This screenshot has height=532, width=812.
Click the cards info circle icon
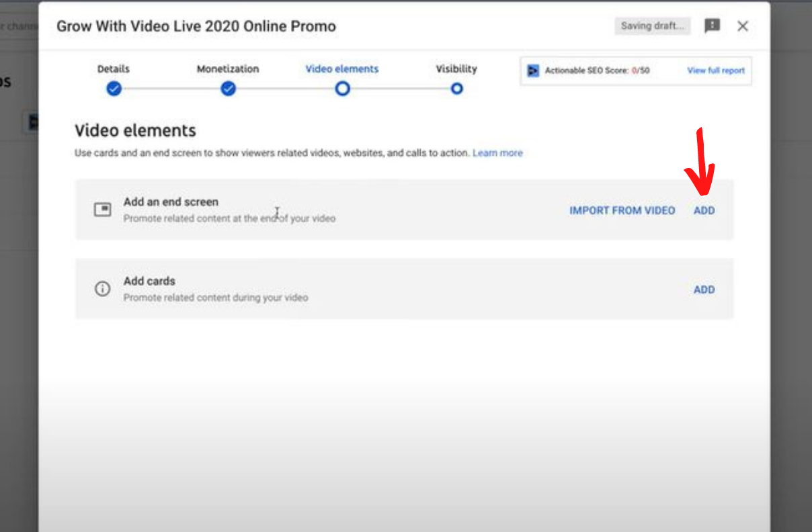point(102,290)
